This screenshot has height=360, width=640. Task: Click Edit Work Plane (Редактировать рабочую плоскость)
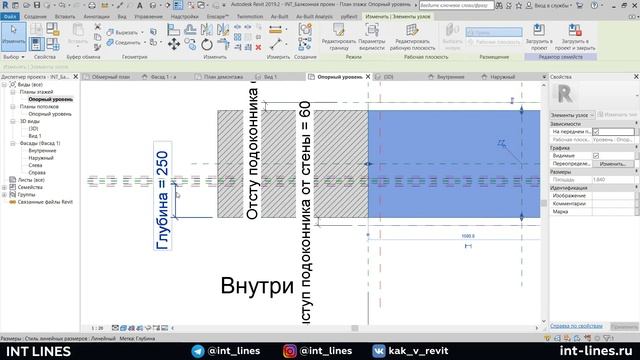pyautogui.click(x=412, y=37)
